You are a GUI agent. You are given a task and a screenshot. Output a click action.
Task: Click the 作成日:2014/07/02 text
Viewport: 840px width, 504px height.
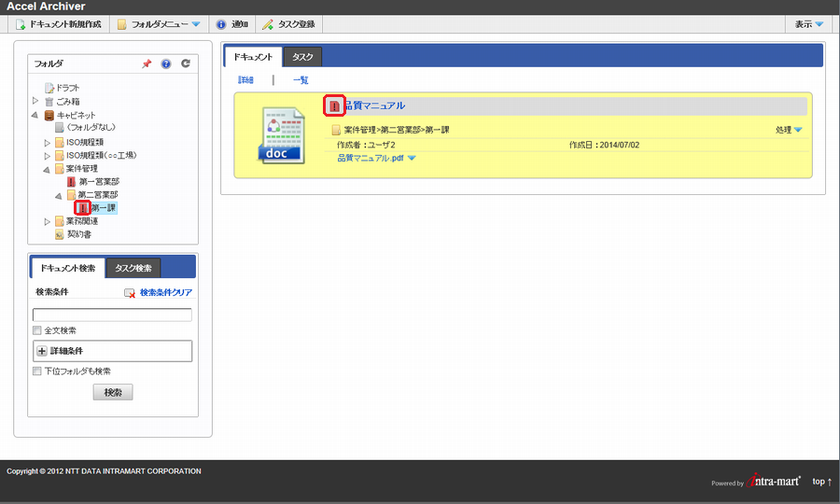tap(604, 146)
